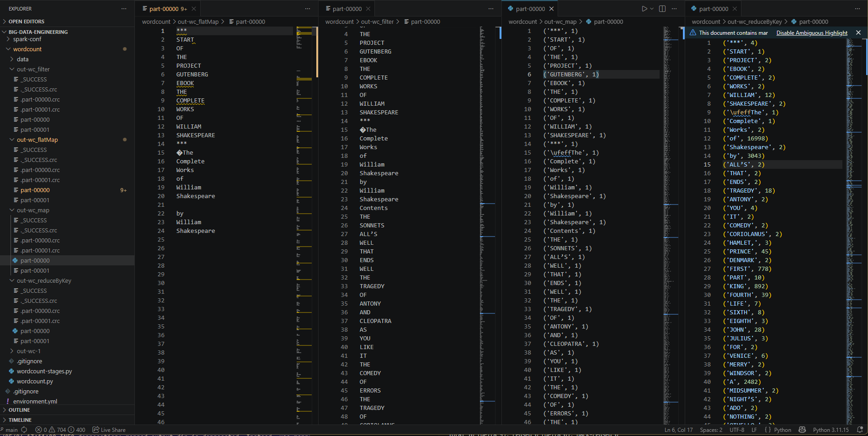Click the minimap of the out-wc_filter editor
The image size is (868, 436).
tap(488, 225)
